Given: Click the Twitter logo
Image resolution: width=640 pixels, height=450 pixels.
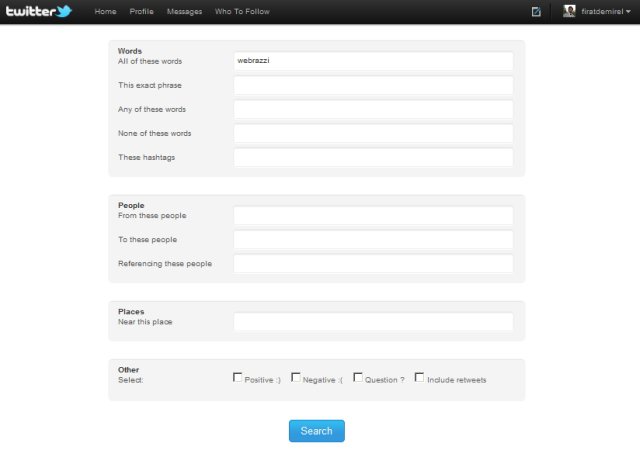Looking at the screenshot, I should (x=39, y=12).
